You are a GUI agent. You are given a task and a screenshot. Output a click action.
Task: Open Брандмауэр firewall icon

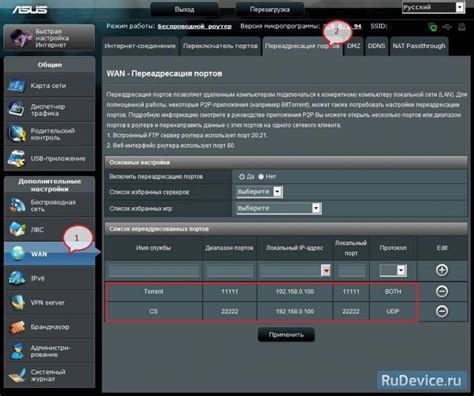[x=16, y=327]
